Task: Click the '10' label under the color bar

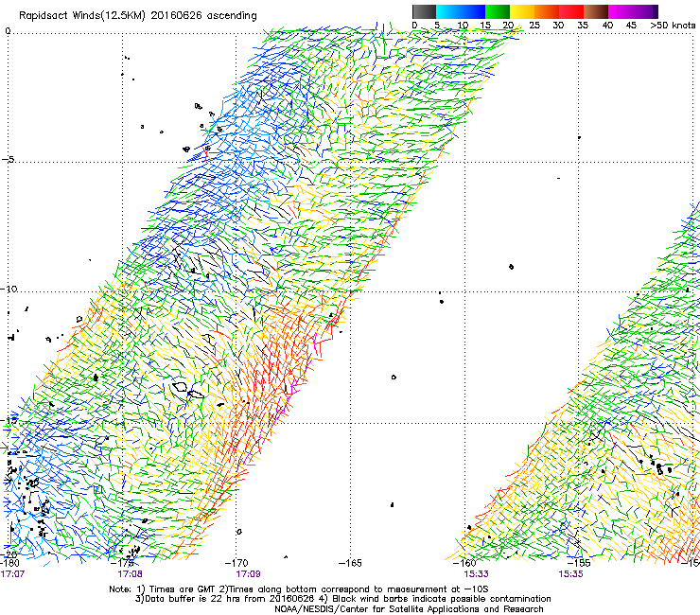Action: point(463,26)
